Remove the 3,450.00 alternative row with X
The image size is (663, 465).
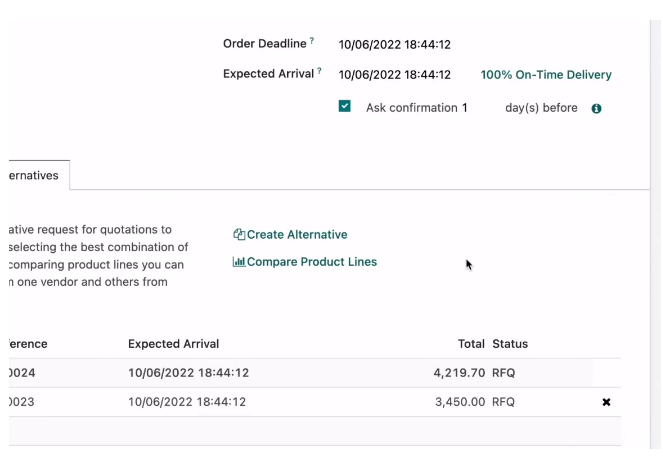[606, 402]
